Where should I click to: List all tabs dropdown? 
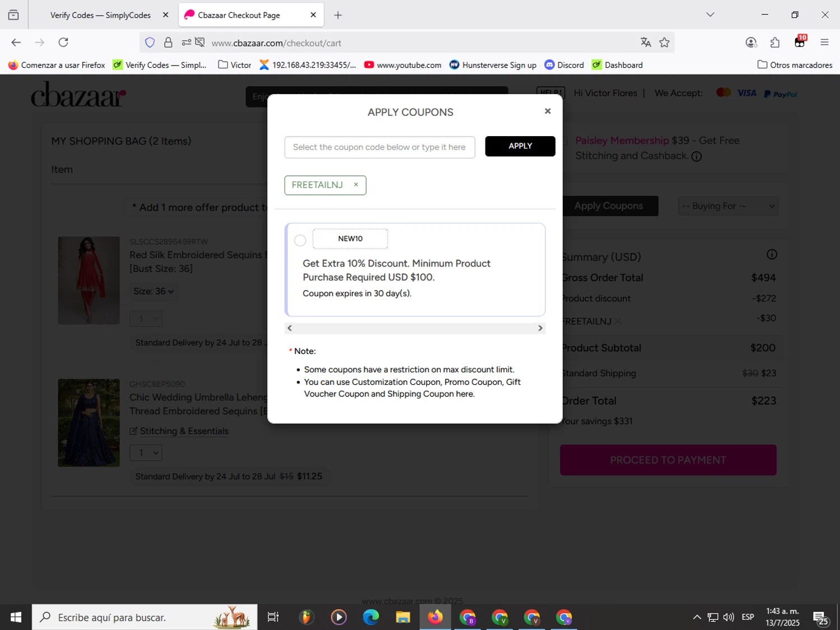(x=710, y=15)
